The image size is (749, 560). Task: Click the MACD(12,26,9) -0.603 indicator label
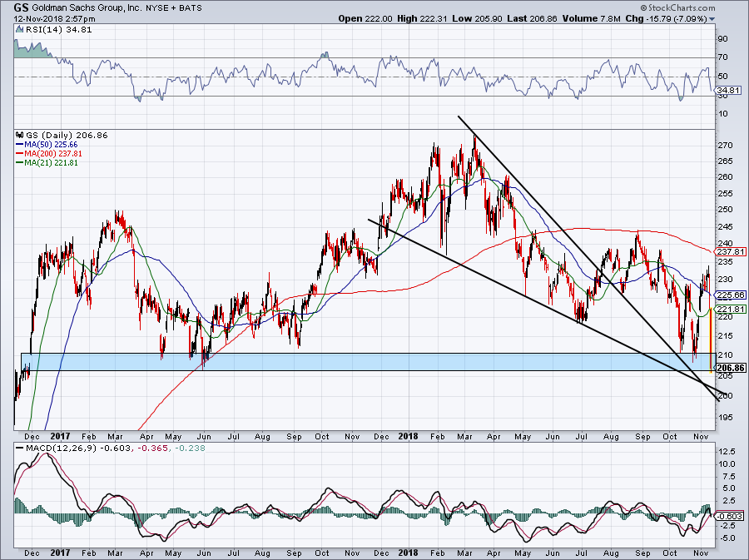(80, 448)
